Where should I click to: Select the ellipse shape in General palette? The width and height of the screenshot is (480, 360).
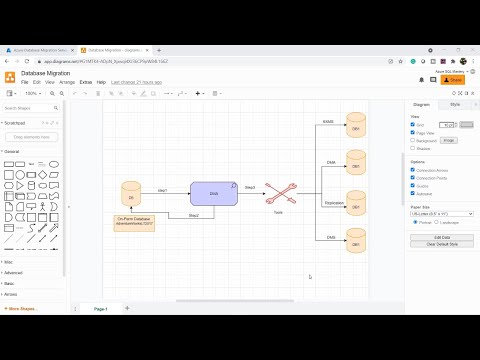[x=54, y=164]
